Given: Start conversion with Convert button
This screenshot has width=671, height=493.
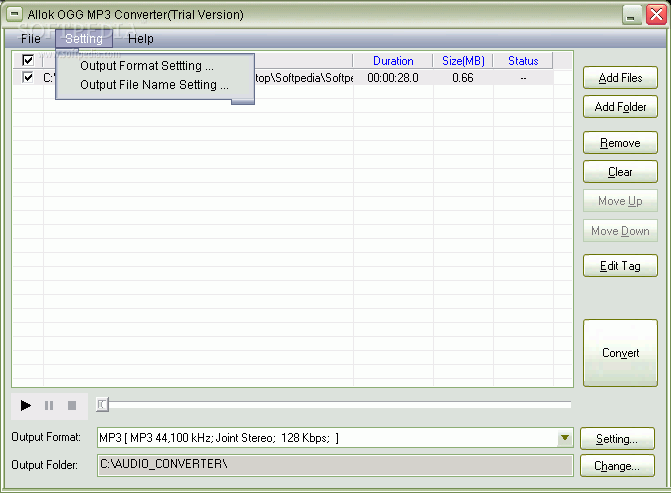Looking at the screenshot, I should (x=620, y=353).
